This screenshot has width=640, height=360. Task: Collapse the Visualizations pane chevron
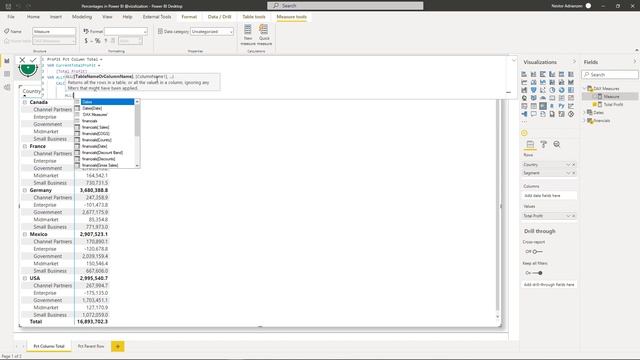click(x=574, y=62)
